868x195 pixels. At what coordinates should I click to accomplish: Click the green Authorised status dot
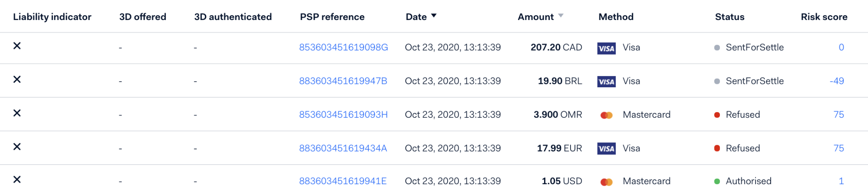pyautogui.click(x=717, y=182)
